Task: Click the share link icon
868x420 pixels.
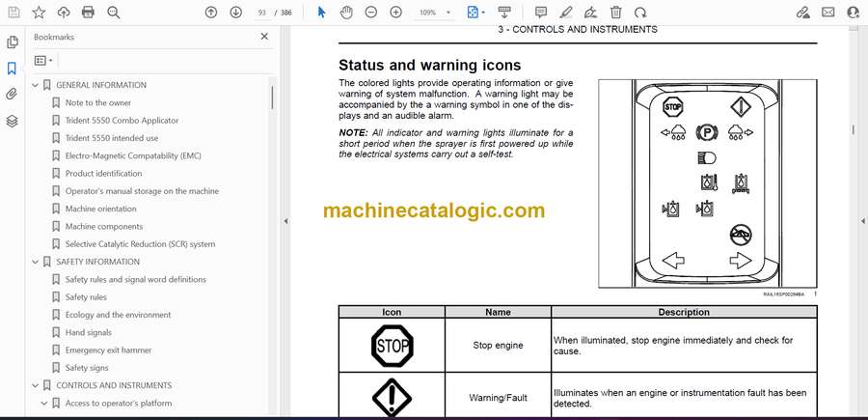Action: point(802,13)
